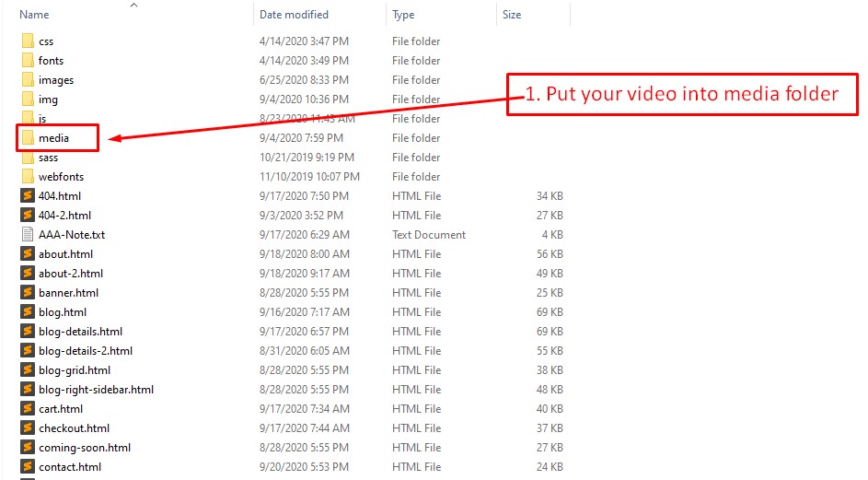Select the 404.html file icon
868x480 pixels.
[x=28, y=196]
